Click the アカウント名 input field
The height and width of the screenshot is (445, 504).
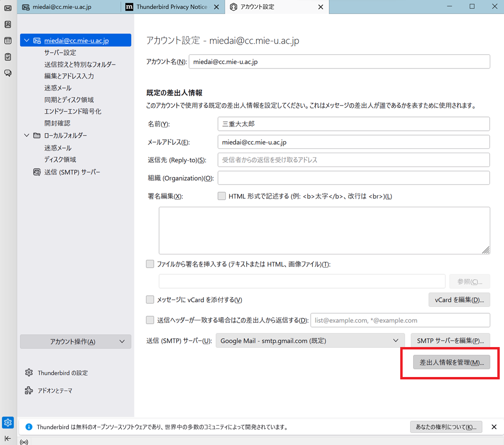[339, 61]
